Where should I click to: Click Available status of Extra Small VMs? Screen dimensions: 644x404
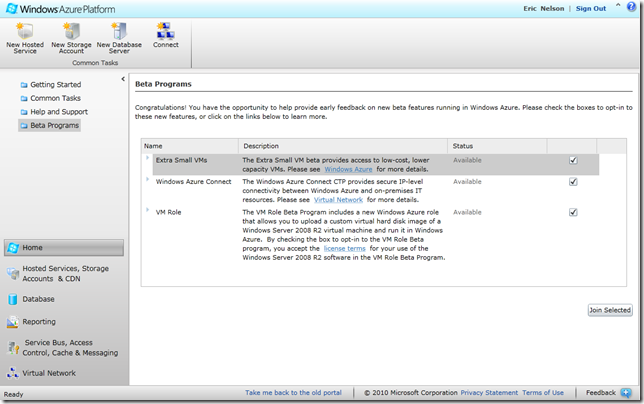467,160
